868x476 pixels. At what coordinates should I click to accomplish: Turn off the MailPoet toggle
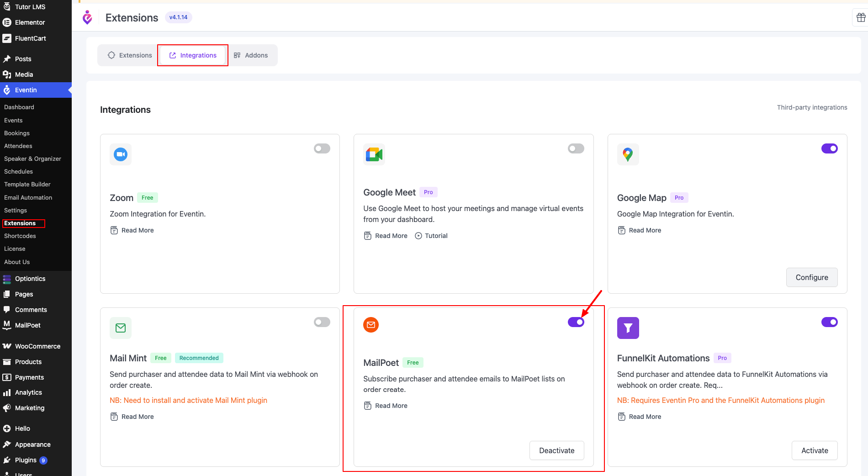pos(576,322)
